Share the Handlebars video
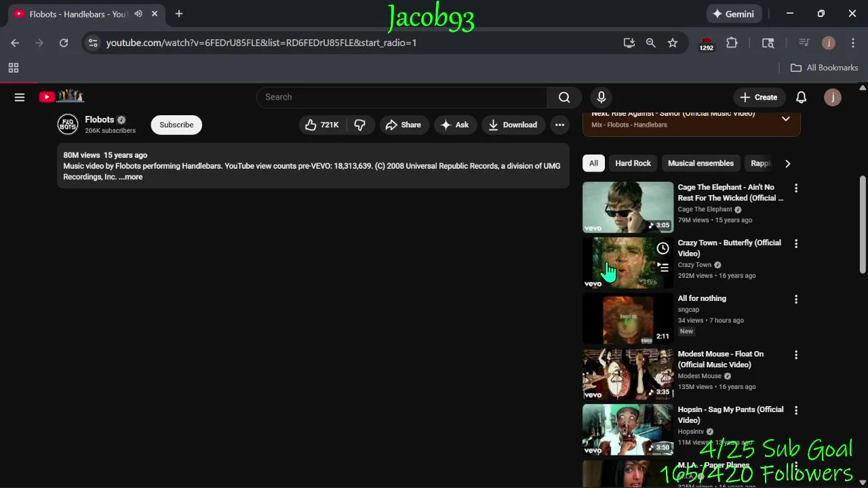This screenshot has width=868, height=488. pyautogui.click(x=403, y=125)
